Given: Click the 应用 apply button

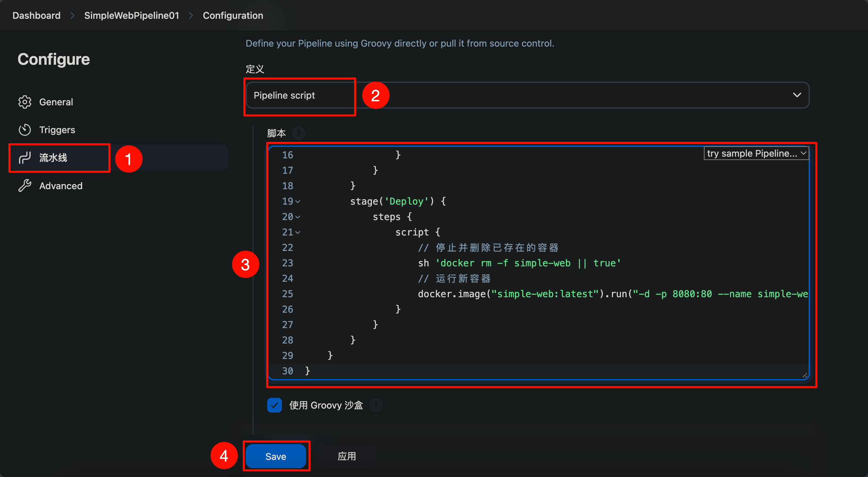Looking at the screenshot, I should pos(347,457).
